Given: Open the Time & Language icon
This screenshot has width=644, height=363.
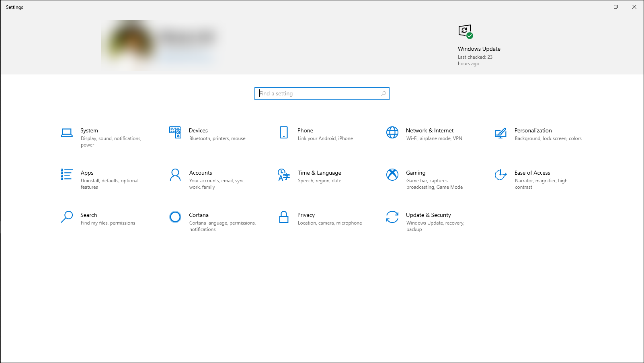Looking at the screenshot, I should coord(284,175).
